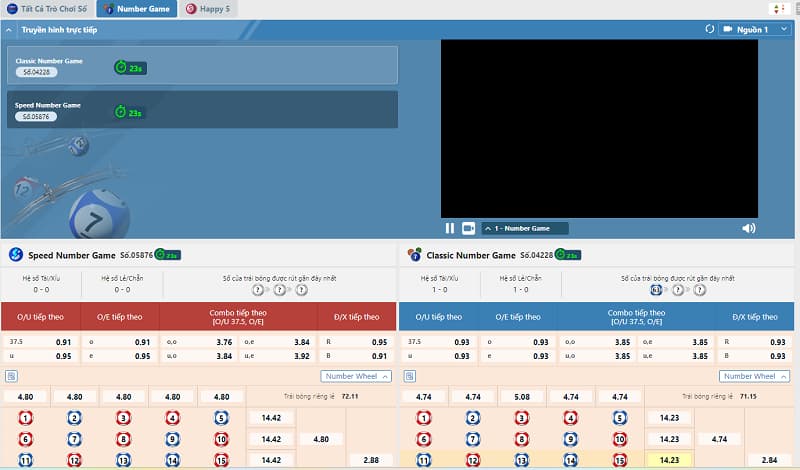The height and width of the screenshot is (470, 800).
Task: Collapse the Truyền hình trực tiếp panel
Action: (x=10, y=30)
